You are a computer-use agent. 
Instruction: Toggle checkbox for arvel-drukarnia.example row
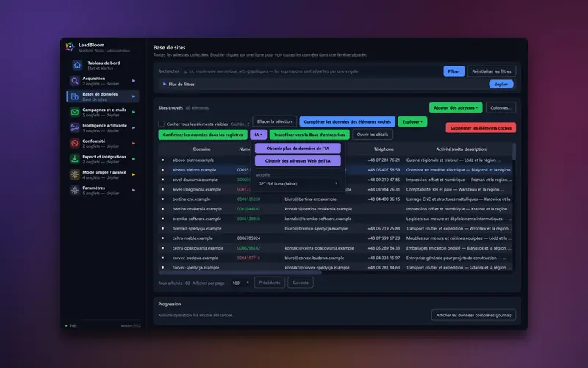pyautogui.click(x=162, y=180)
